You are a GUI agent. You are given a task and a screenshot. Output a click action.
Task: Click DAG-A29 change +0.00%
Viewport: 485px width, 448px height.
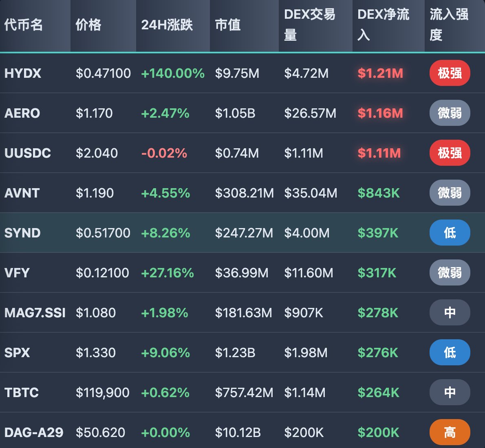pos(165,432)
